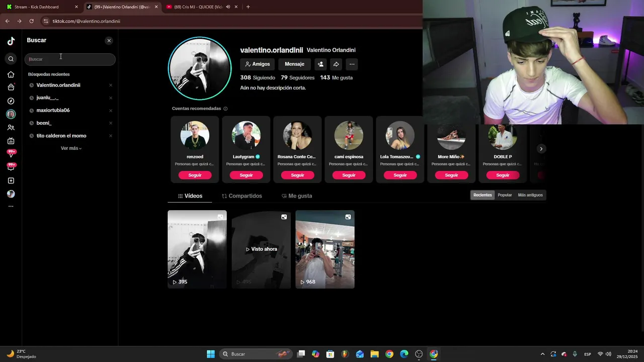The image size is (644, 362).
Task: Show next recommended accounts arrow
Action: 541,148
